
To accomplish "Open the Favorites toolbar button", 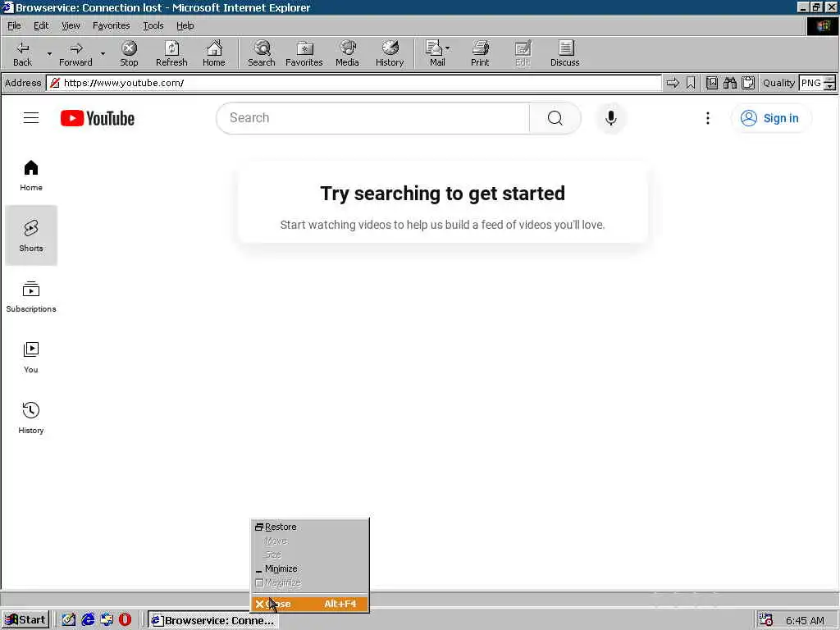I will 304,53.
